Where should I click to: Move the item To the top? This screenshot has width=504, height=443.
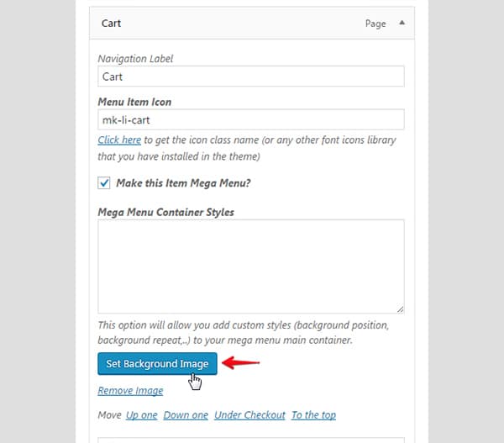313,415
